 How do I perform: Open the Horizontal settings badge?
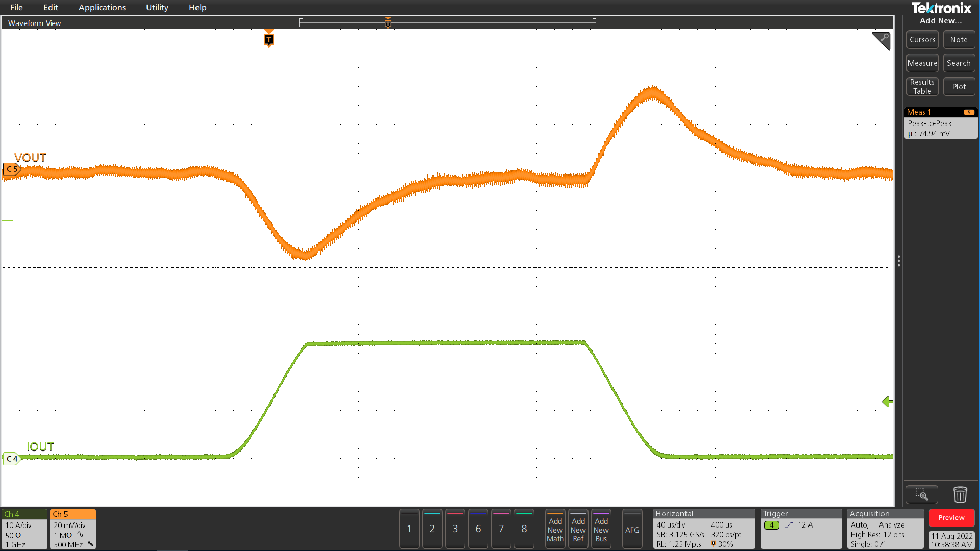703,529
